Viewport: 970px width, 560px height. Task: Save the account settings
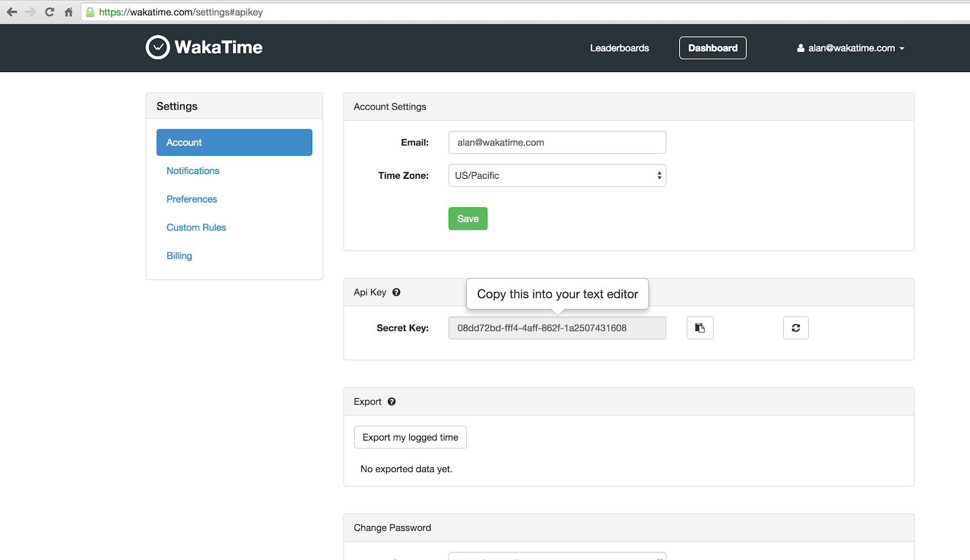click(468, 219)
